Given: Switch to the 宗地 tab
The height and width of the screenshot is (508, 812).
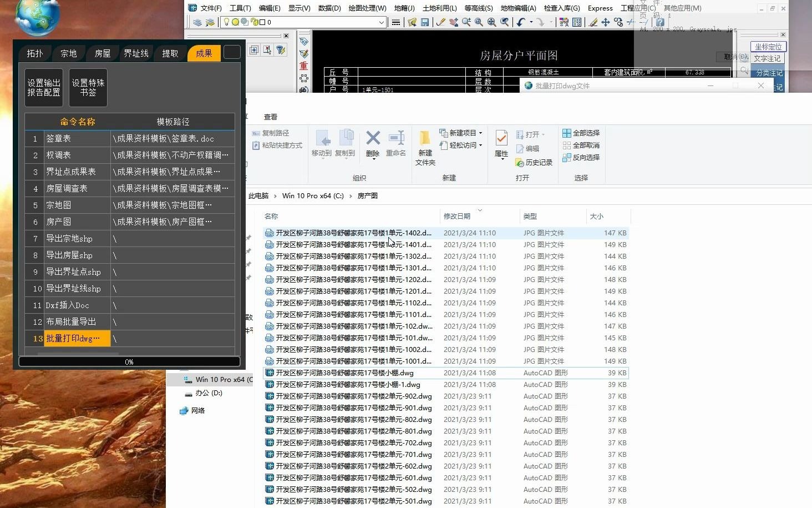Looking at the screenshot, I should point(68,53).
